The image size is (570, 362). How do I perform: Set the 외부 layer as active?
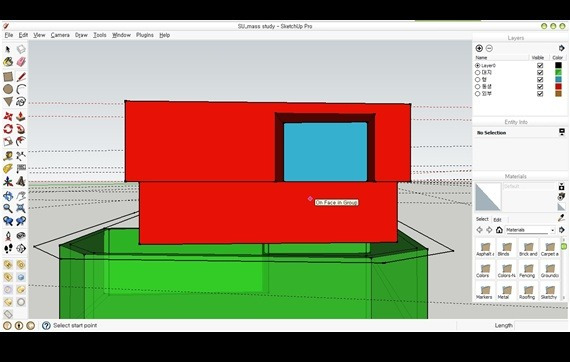(x=477, y=93)
